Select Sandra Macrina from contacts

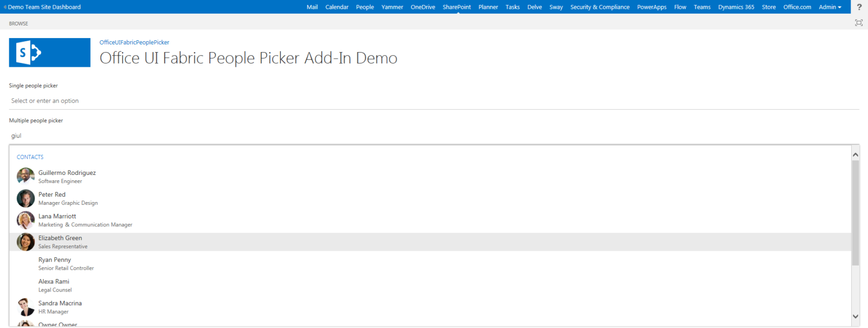point(430,307)
